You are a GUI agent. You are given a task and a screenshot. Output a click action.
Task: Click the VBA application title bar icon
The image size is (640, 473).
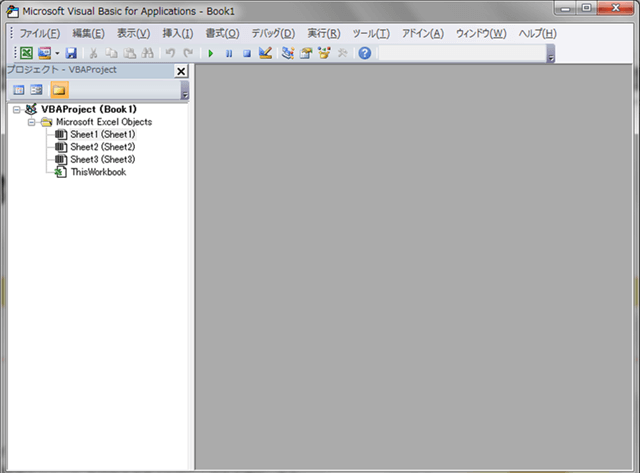click(12, 11)
